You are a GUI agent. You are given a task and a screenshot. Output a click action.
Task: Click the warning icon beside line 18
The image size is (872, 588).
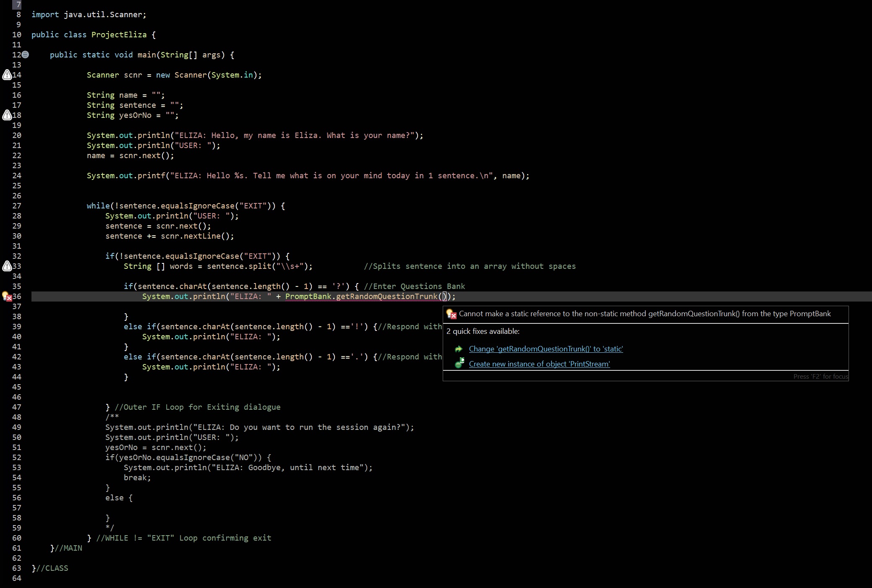tap(6, 115)
